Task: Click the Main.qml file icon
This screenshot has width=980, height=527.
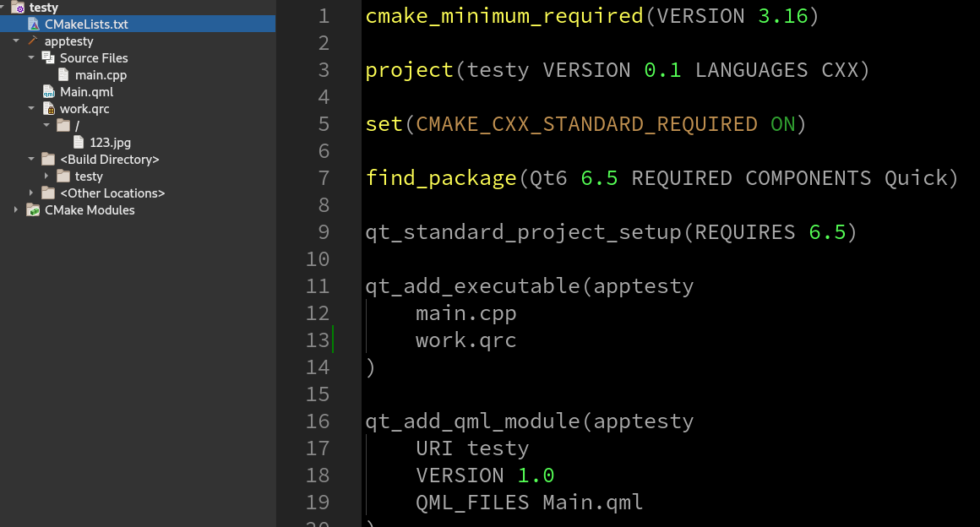Action: (x=48, y=92)
